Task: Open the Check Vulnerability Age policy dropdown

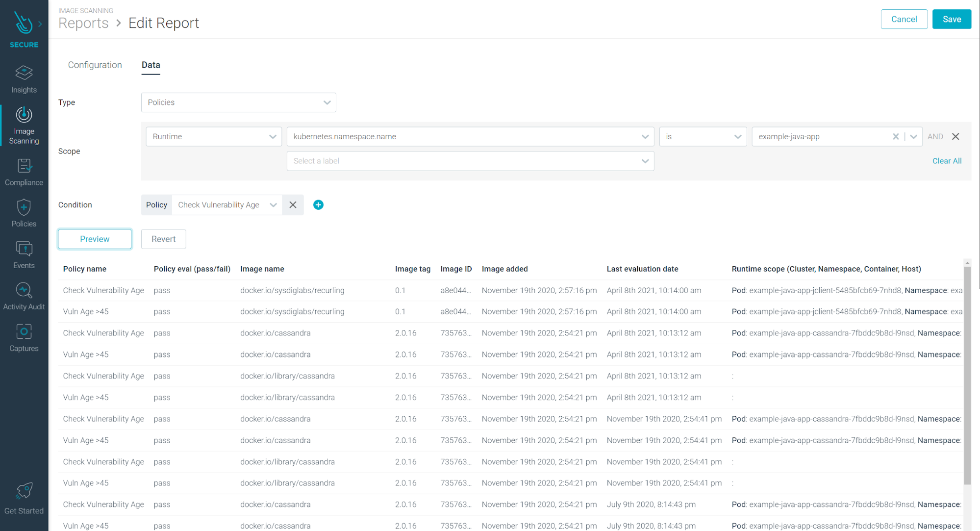Action: tap(227, 205)
